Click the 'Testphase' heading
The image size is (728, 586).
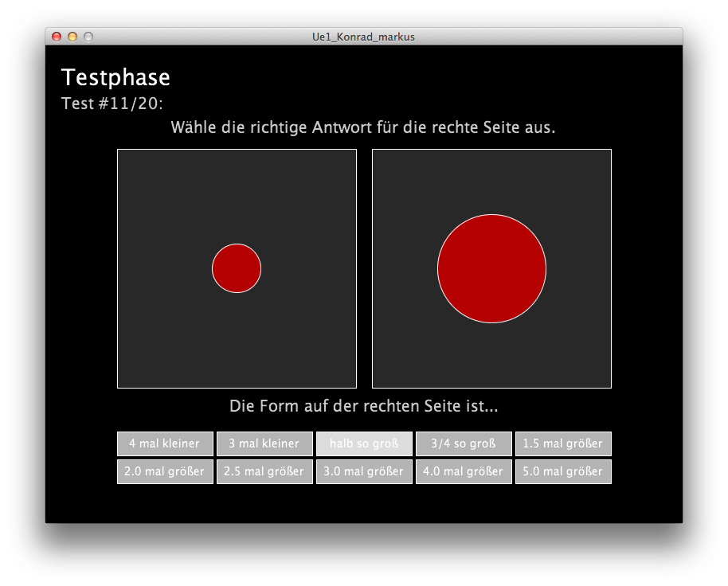tap(115, 77)
